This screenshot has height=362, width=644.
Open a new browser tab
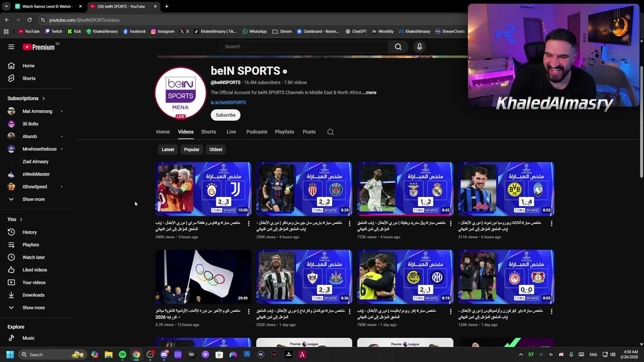pyautogui.click(x=167, y=7)
